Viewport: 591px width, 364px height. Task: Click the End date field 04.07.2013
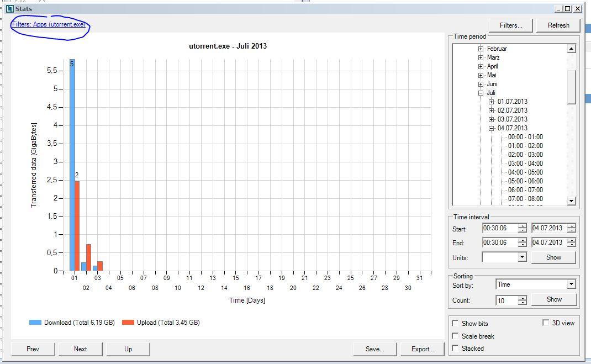pos(549,242)
